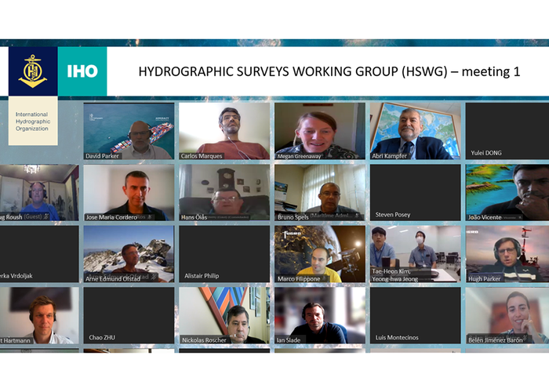Click the Vrdoljak blank participant tile
The width and height of the screenshot is (549, 392).
pos(39,254)
